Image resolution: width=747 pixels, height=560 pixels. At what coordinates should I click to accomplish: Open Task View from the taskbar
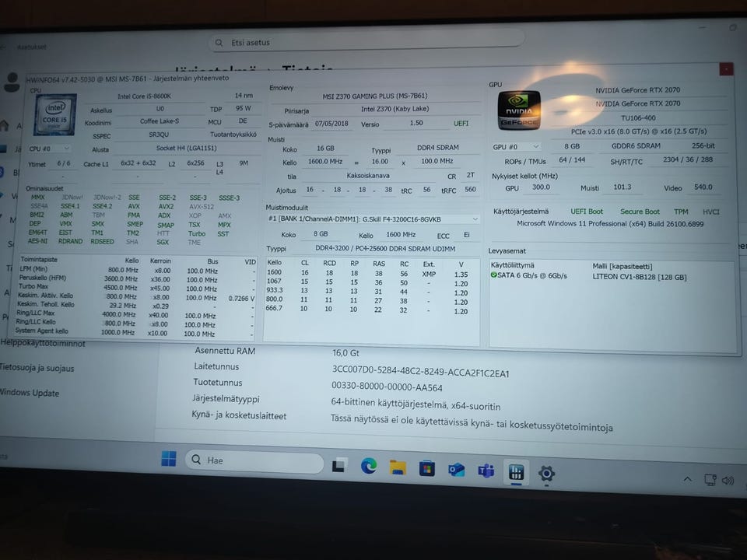[339, 464]
